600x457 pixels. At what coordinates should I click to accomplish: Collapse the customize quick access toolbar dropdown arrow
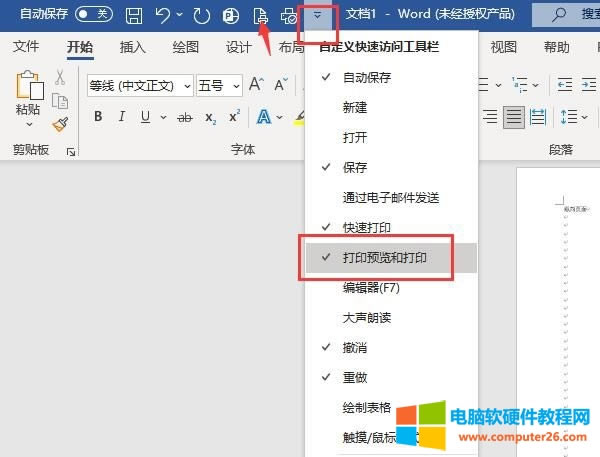click(318, 16)
